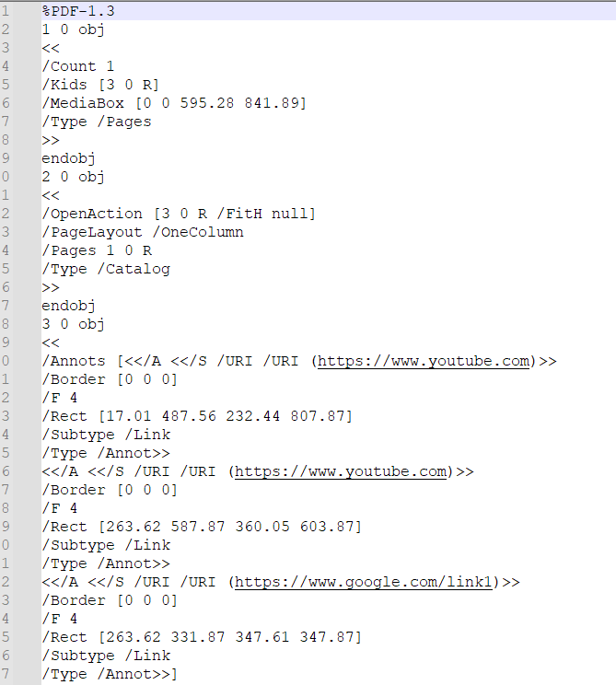
Task: Click the /Rect line starting with 17.01
Action: [x=197, y=416]
